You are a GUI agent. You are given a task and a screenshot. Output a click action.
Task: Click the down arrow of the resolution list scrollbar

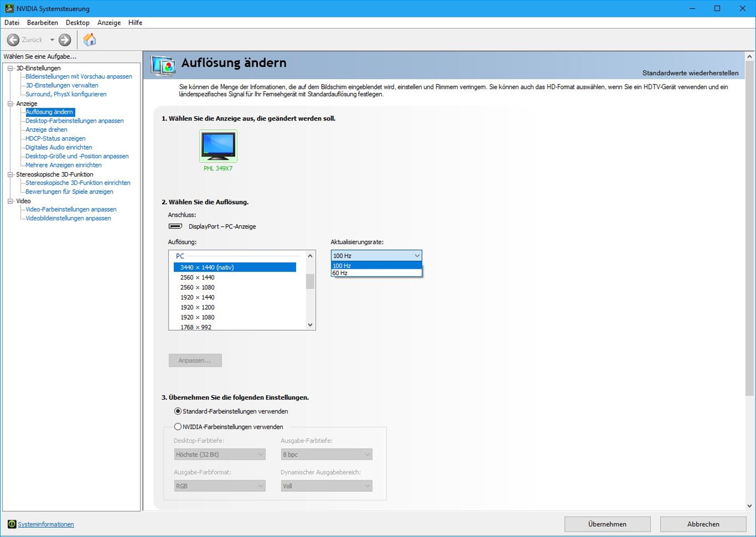click(x=310, y=325)
